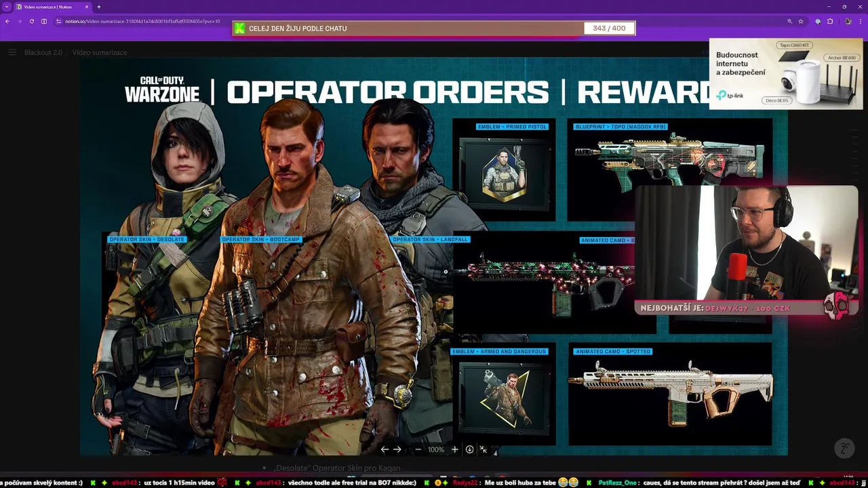Open the blue browser extension icon
Screen dimensions: 868x488
(818, 21)
